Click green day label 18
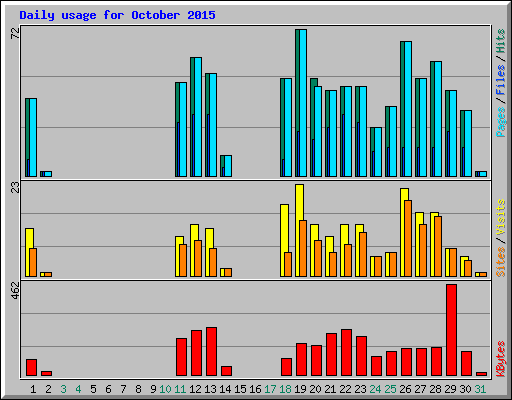 285,389
